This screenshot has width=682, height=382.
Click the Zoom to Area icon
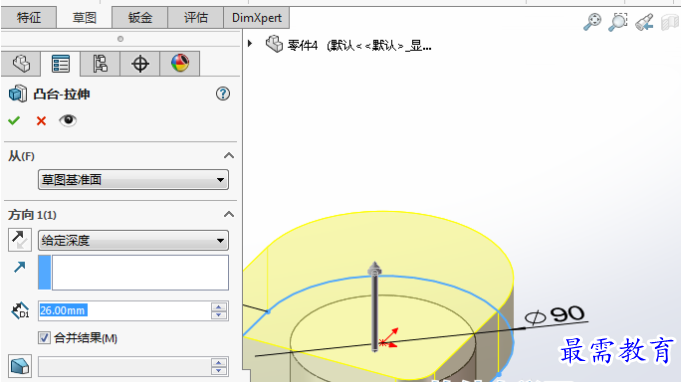(618, 21)
